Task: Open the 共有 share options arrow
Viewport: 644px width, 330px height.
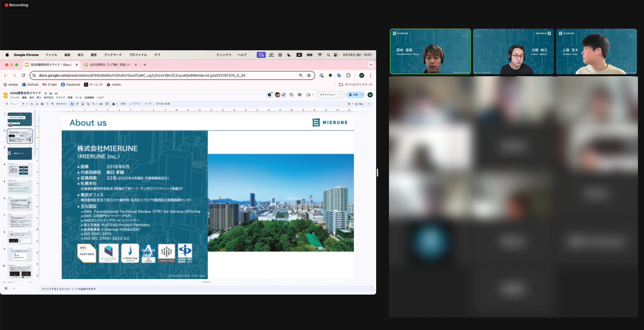Action: [x=362, y=95]
